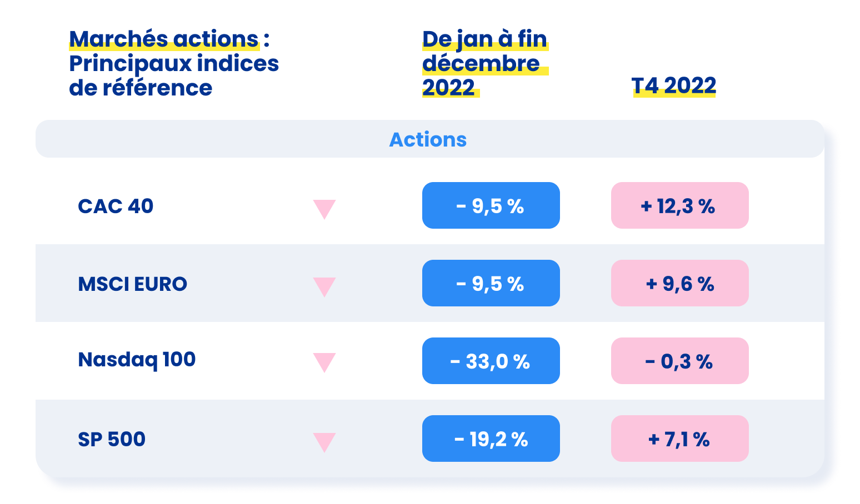Click the −0,3 % pink badge
Screen dimensions: 860x504
[679, 361]
